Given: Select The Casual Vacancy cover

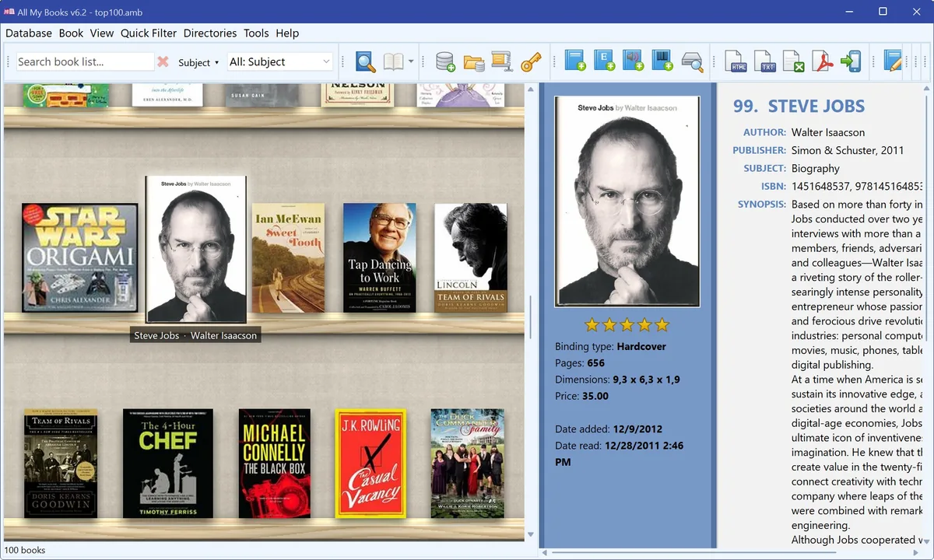Looking at the screenshot, I should pos(370,464).
